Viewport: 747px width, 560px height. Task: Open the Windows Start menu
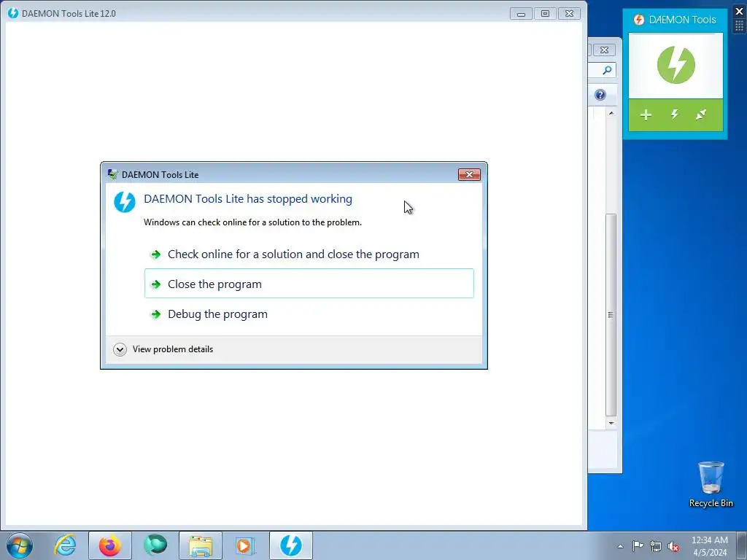point(20,545)
